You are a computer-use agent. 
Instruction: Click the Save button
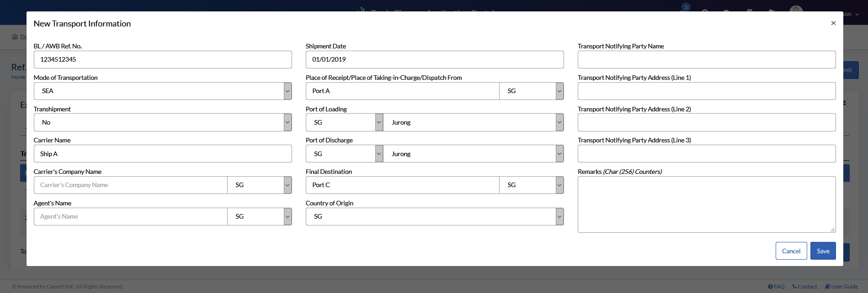click(x=823, y=251)
